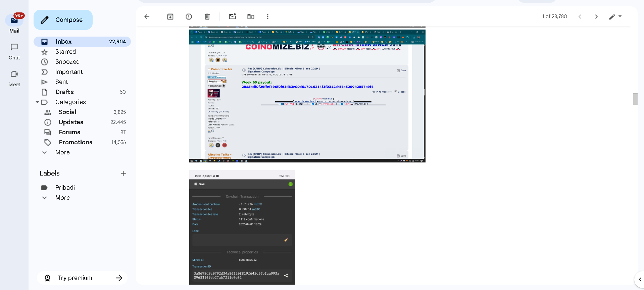The image size is (644, 290).
Task: Click the Sent arrow icon
Action: pos(44,82)
